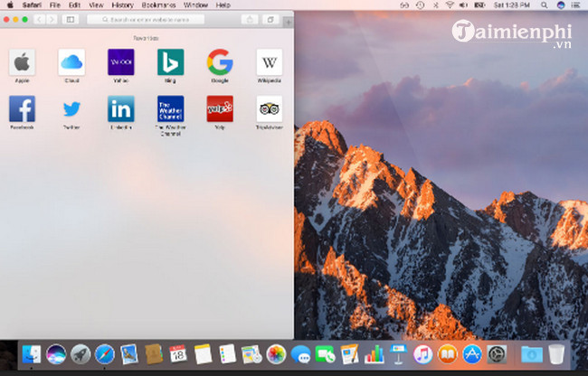The width and height of the screenshot is (588, 376).
Task: Click the Share button in Safari toolbar
Action: point(249,19)
